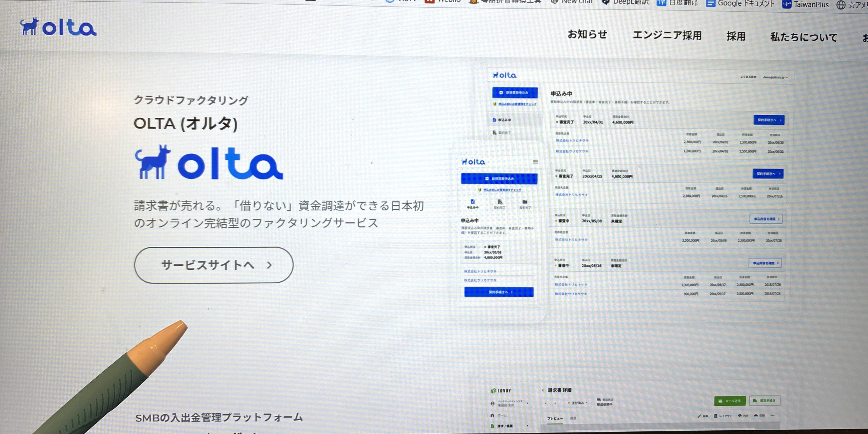Click the Google Docs bookmark icon

click(x=710, y=3)
